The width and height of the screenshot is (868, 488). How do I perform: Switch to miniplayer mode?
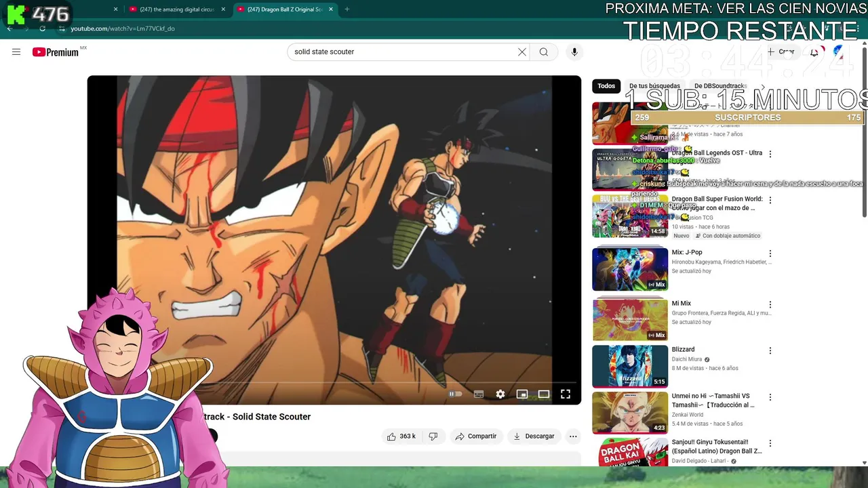click(522, 394)
